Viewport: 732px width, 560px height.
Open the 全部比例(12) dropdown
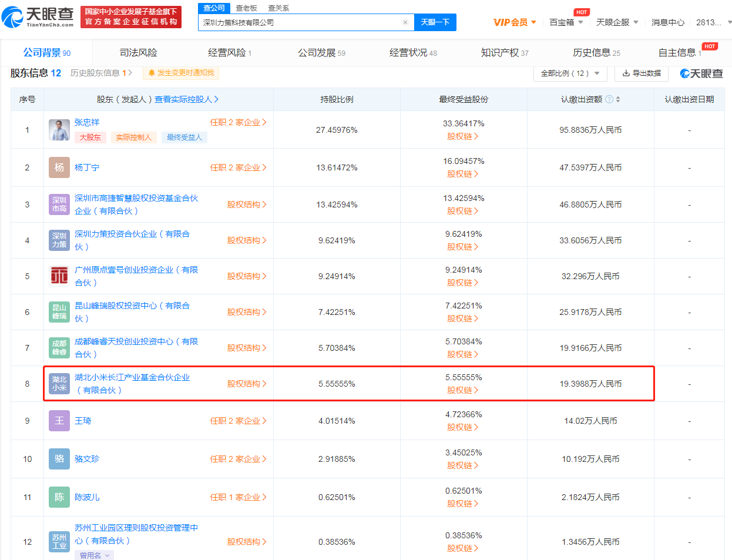click(569, 73)
